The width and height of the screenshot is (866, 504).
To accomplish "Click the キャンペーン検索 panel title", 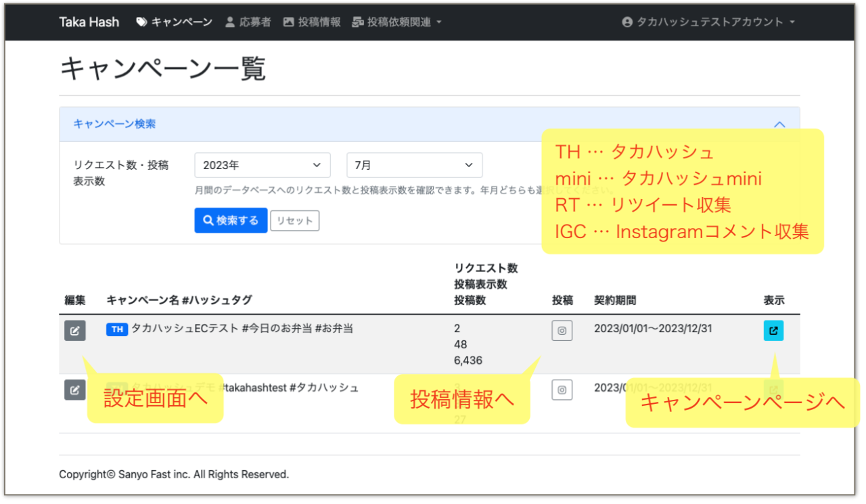I will [x=114, y=124].
